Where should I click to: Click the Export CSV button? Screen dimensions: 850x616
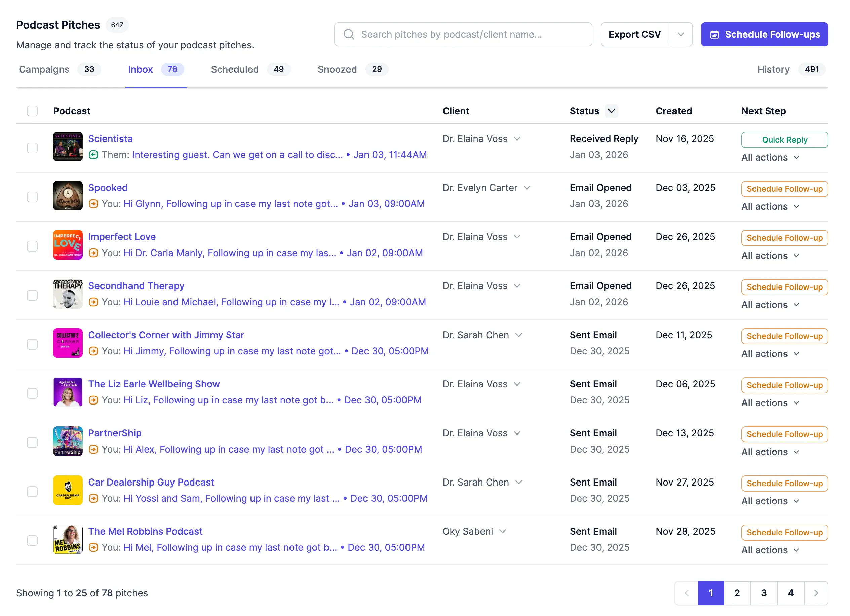[x=634, y=35]
